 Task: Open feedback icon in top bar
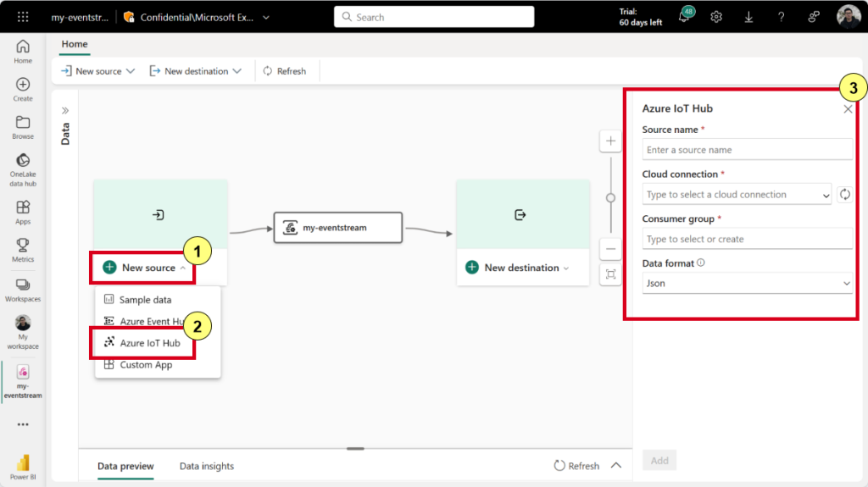(x=813, y=17)
